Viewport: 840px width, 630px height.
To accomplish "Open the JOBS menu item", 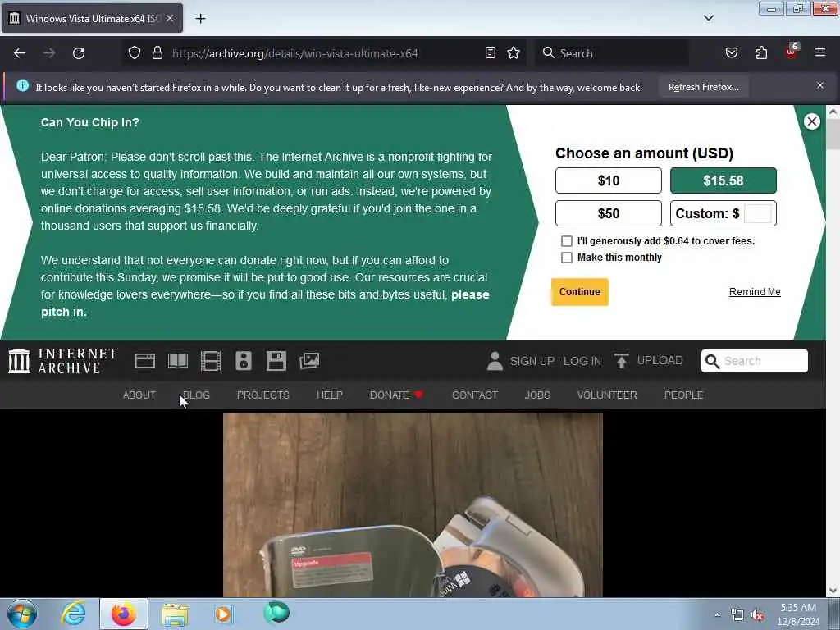I will pos(537,395).
